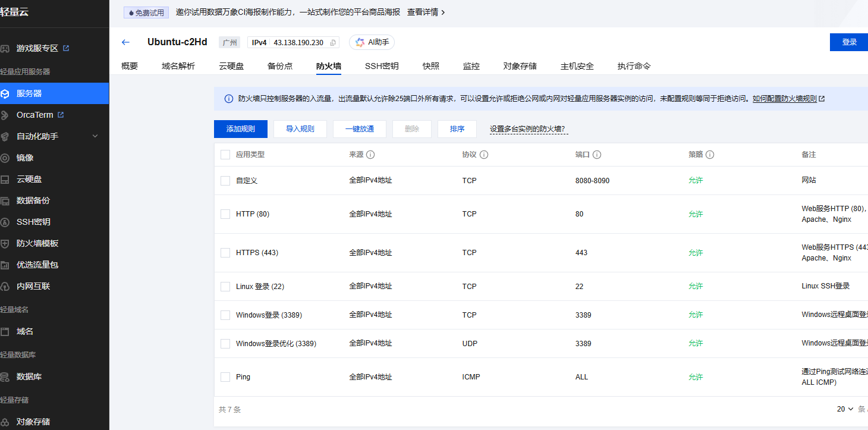This screenshot has width=868, height=430.
Task: Select 对象存储 in the sidebar
Action: click(33, 420)
